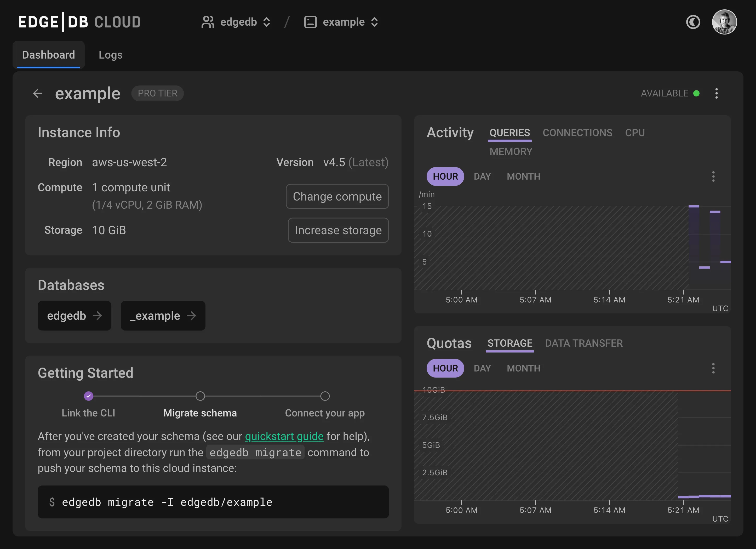Click the Memory activity metric icon
This screenshot has height=549, width=756.
pyautogui.click(x=511, y=151)
